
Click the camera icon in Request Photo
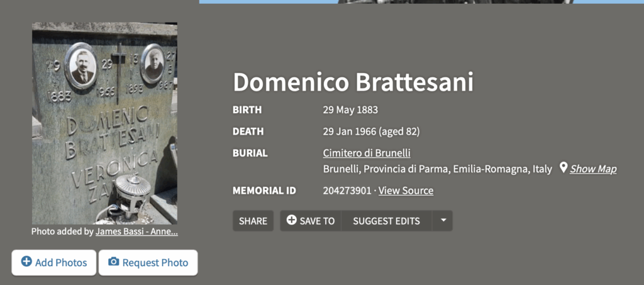tap(113, 262)
